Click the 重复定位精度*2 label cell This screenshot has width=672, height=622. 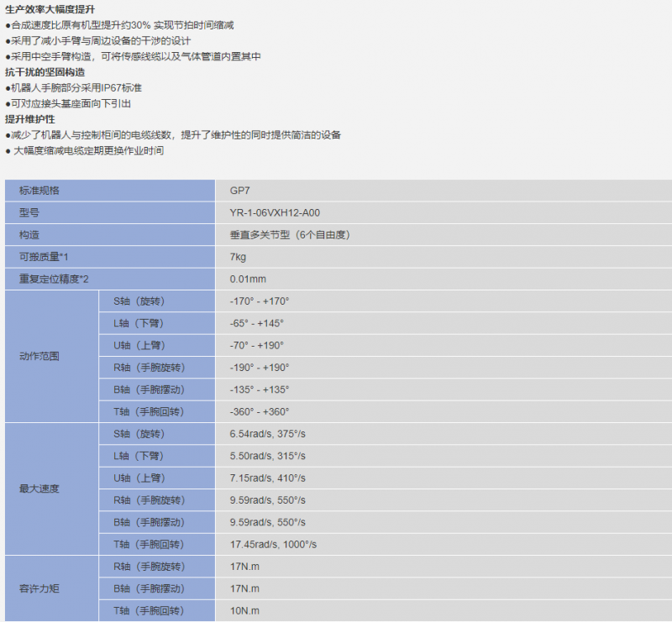(x=110, y=280)
